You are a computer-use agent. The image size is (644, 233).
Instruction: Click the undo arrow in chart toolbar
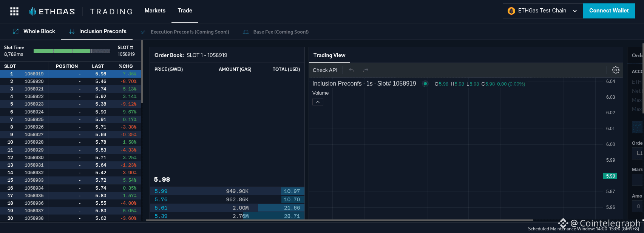[x=351, y=70]
